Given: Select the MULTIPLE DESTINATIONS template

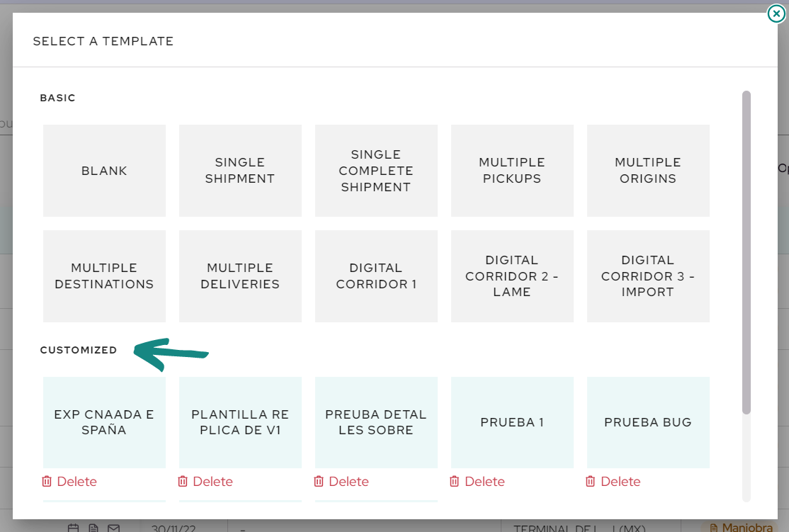Looking at the screenshot, I should click(104, 276).
